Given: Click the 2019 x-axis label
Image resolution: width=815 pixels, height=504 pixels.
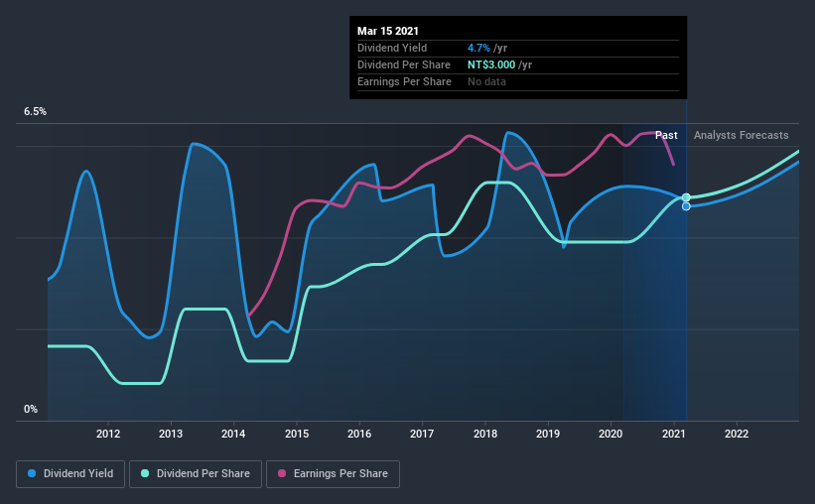Looking at the screenshot, I should pyautogui.click(x=548, y=434).
